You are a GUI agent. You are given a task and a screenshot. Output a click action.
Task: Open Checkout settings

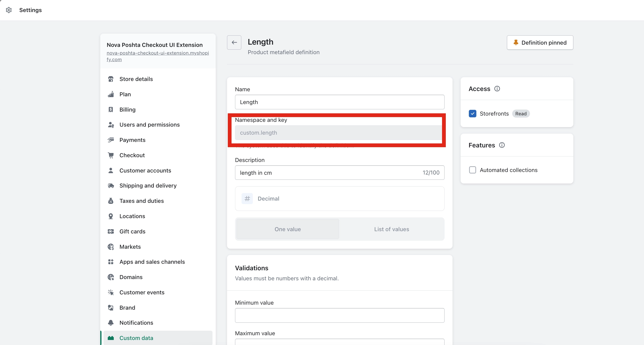tap(158, 155)
